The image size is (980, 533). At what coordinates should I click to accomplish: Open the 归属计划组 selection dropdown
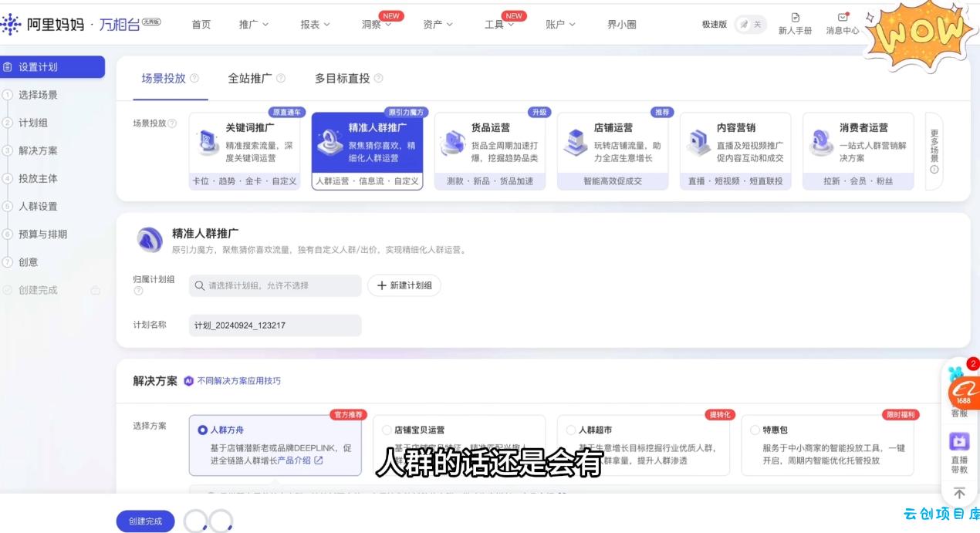[275, 285]
